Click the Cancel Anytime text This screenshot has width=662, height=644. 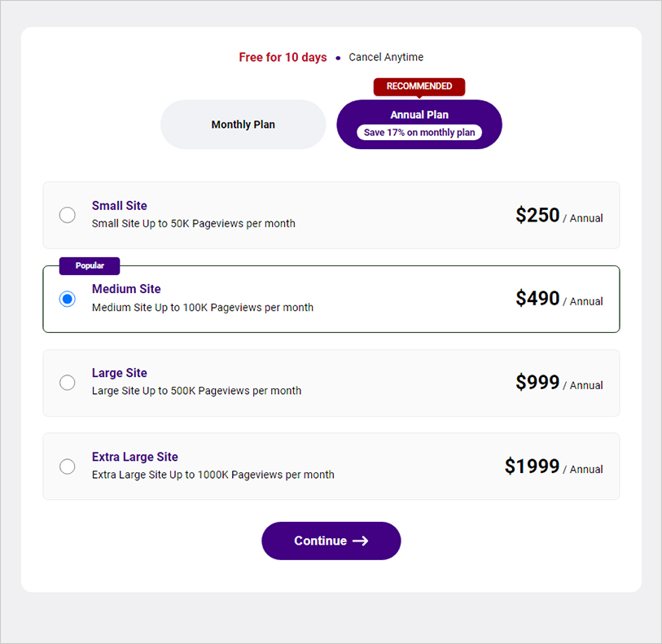click(385, 57)
